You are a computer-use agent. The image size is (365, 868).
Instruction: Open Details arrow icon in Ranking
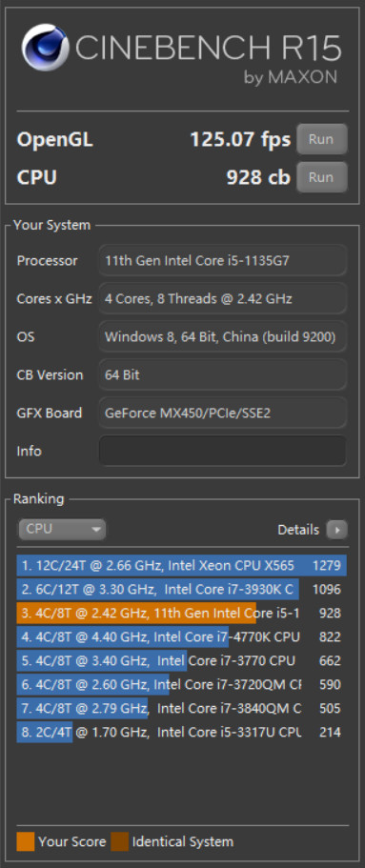(x=336, y=530)
